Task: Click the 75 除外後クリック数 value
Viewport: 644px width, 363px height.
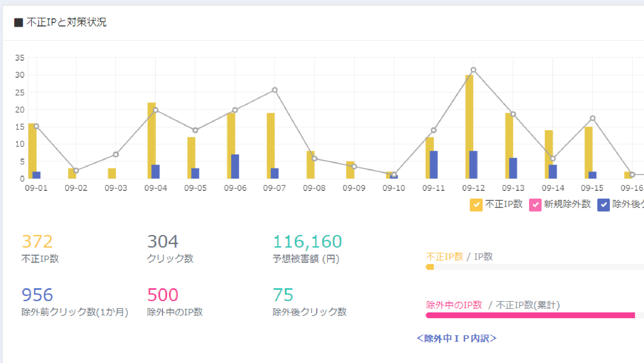Action: click(283, 295)
